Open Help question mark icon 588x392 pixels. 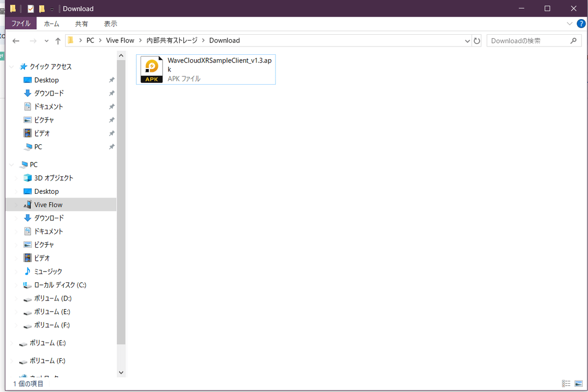tap(581, 23)
